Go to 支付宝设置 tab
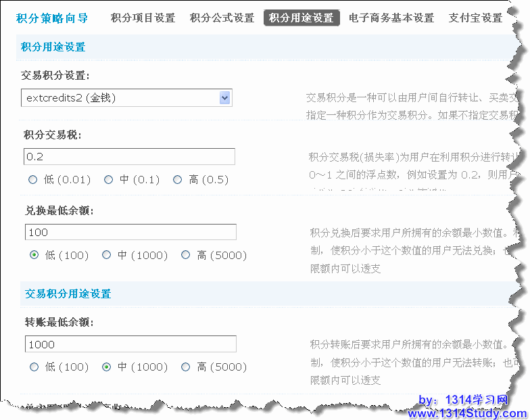This screenshot has height=420, width=530. pyautogui.click(x=475, y=18)
